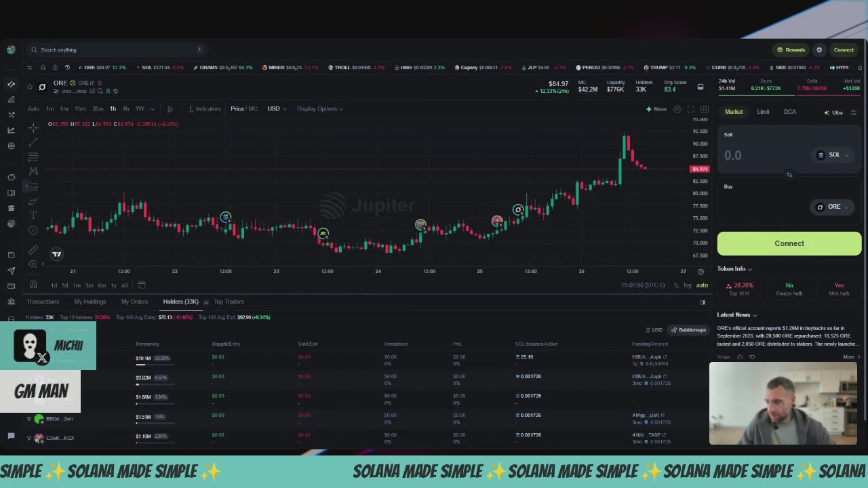The image size is (868, 488).
Task: Click the More link in Latest News
Action: [851, 357]
